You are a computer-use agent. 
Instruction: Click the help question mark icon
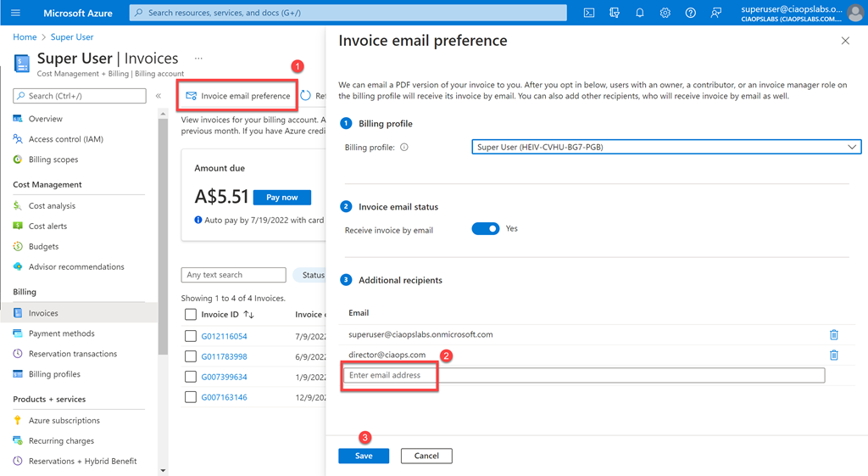click(691, 13)
